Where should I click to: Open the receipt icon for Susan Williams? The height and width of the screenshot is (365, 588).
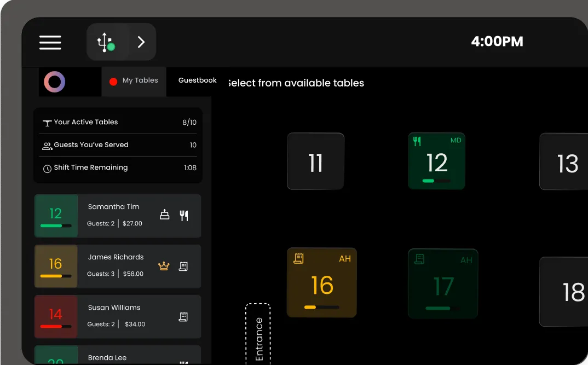point(183,317)
